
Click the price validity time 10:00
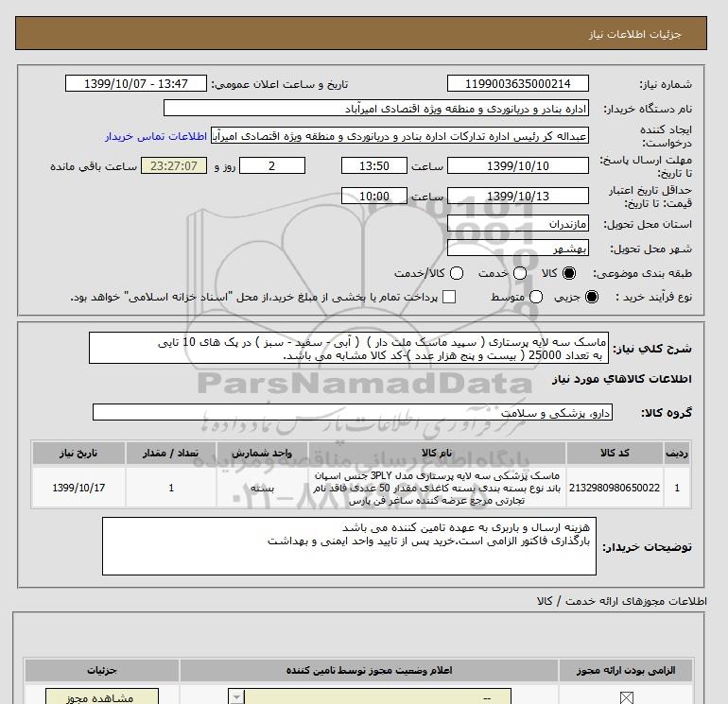point(374,196)
